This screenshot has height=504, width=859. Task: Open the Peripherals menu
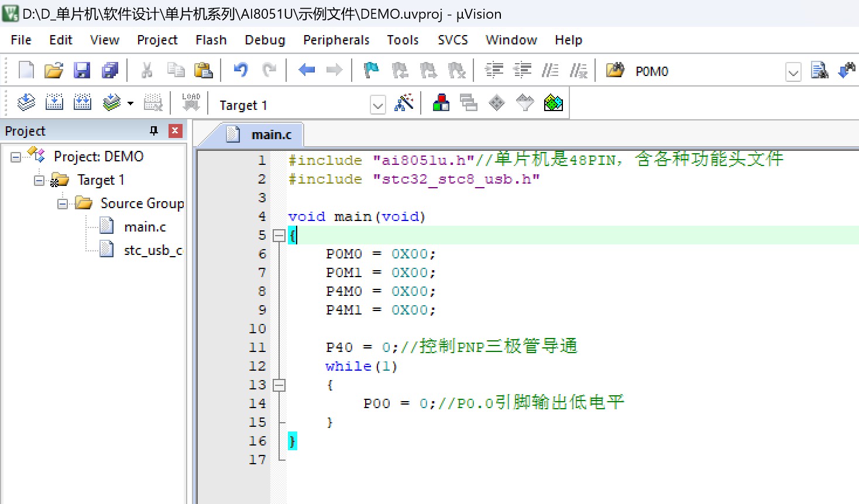point(336,40)
